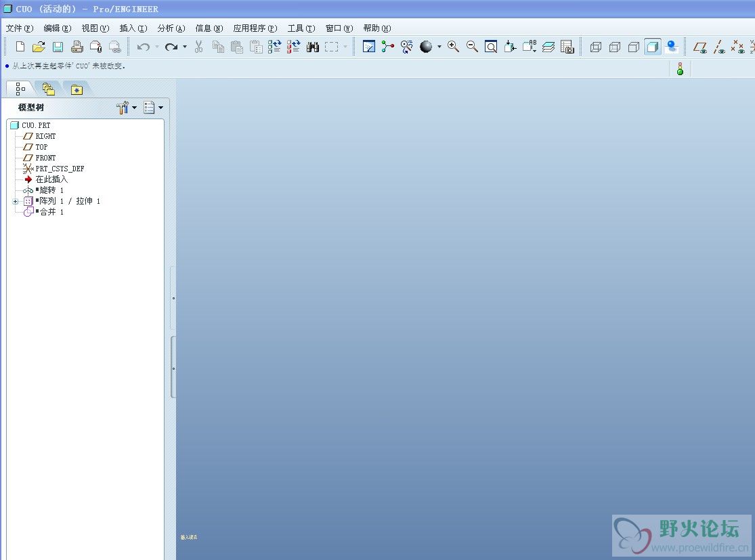Regenerate the model with the green regenerate icon
The width and height of the screenshot is (755, 560).
pyautogui.click(x=274, y=47)
